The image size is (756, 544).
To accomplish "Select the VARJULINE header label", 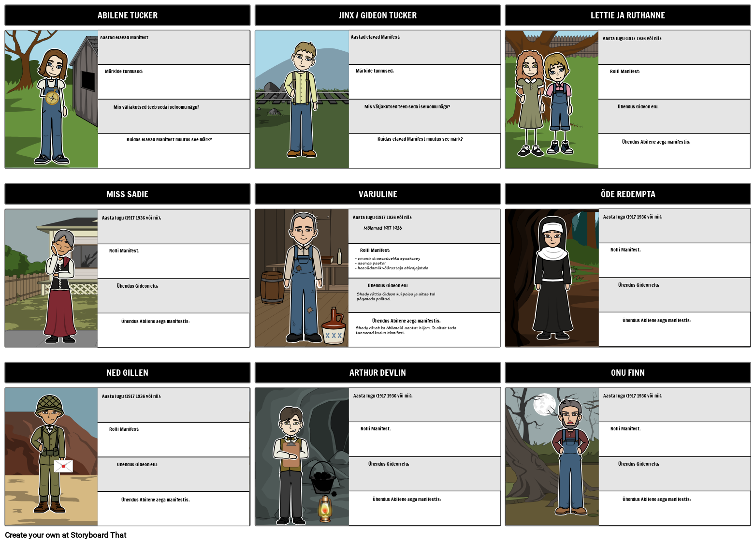I will point(378,194).
